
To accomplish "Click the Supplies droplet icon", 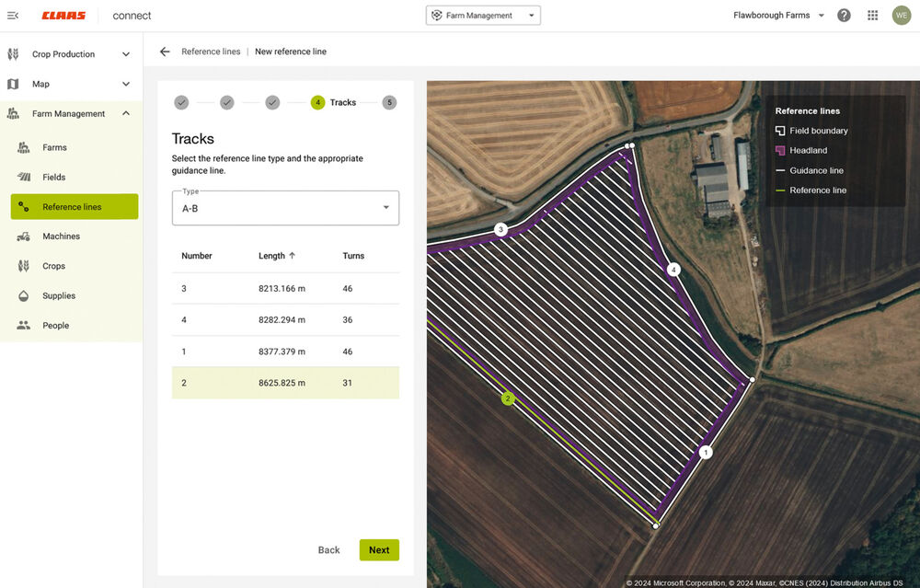I will (24, 295).
